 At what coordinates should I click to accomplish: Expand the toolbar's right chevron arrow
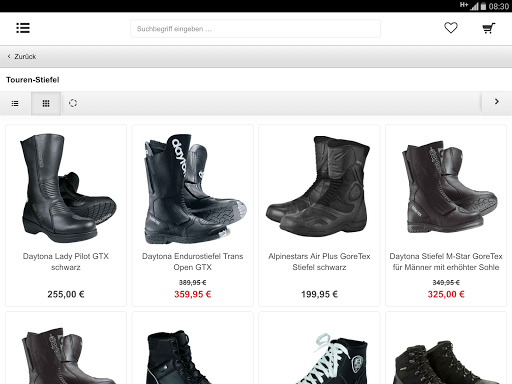(497, 102)
